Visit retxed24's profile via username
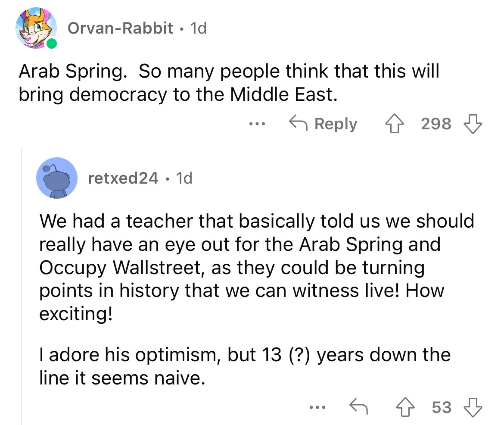Screen dimensions: 504x425 123,178
